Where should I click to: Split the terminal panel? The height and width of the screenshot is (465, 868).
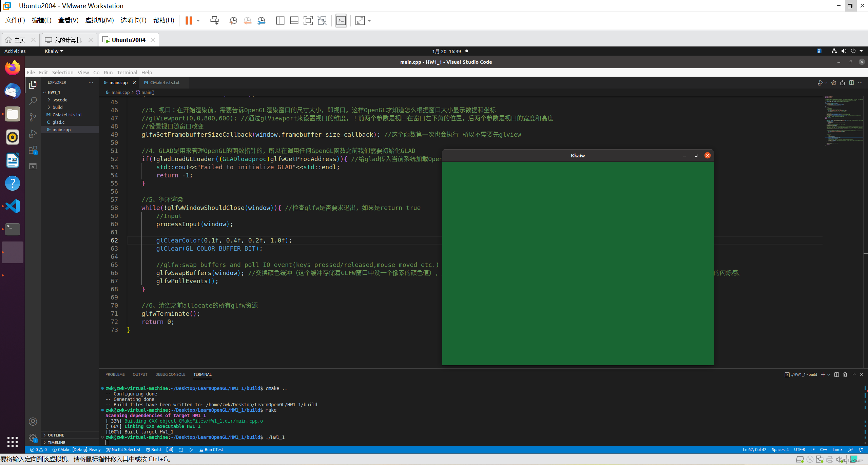click(x=836, y=374)
